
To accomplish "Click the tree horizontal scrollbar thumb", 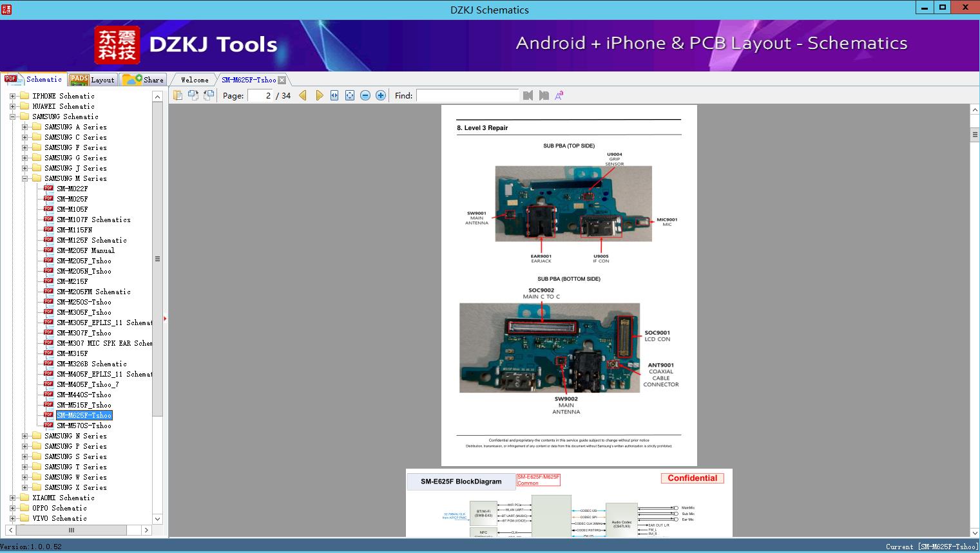I will (71, 530).
